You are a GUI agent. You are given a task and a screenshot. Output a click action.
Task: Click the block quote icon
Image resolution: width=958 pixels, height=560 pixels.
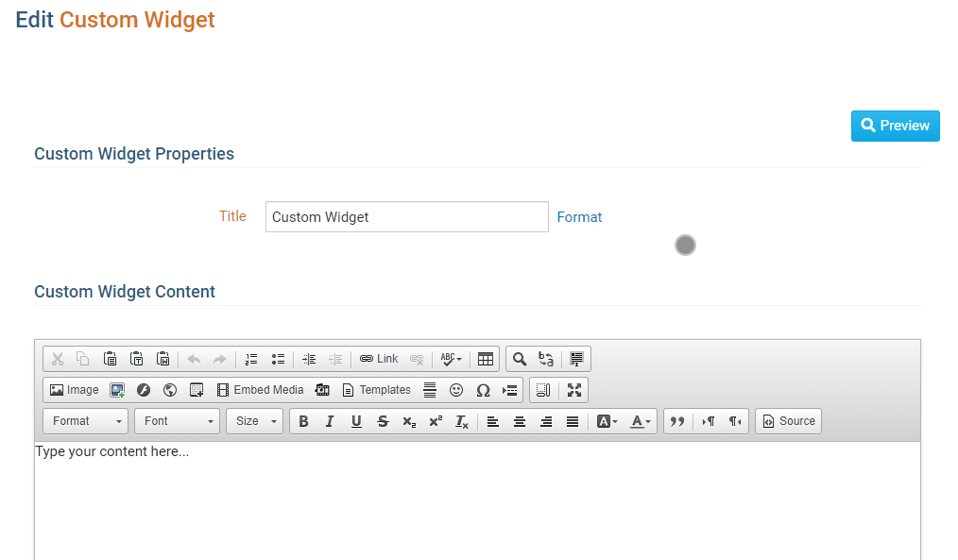(x=676, y=421)
